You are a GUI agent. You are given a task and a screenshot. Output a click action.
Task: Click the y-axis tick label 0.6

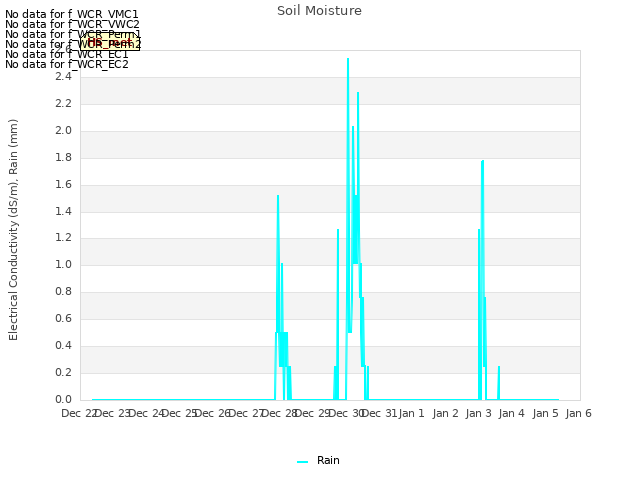(x=63, y=318)
